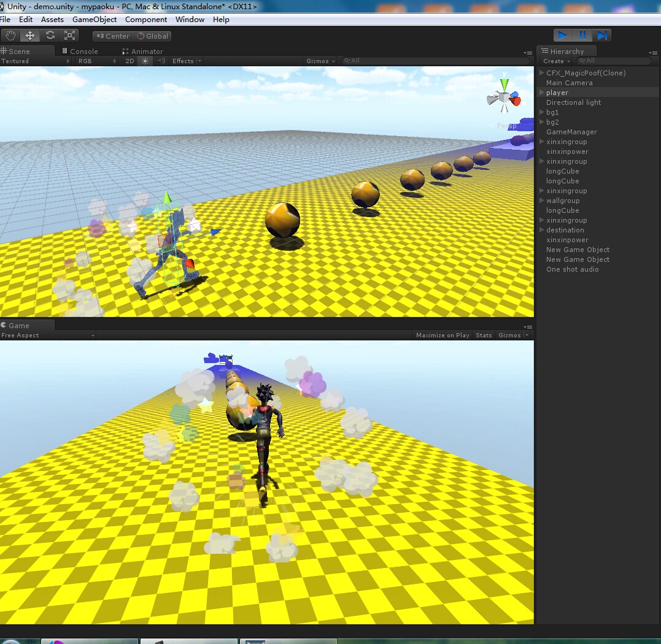Select the GameManager object in the Hierarchy
Image resolution: width=661 pixels, height=644 pixels.
pyautogui.click(x=571, y=132)
